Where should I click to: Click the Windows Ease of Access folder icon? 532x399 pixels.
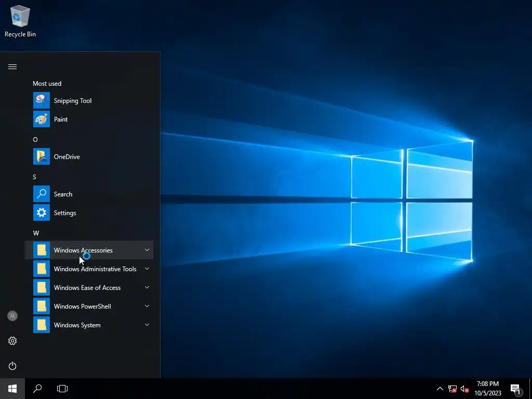42,287
